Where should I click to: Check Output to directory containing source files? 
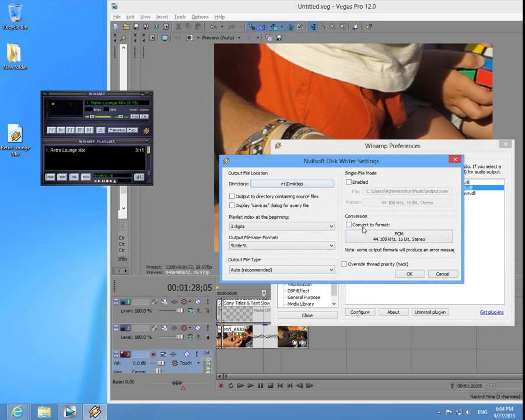click(x=232, y=196)
